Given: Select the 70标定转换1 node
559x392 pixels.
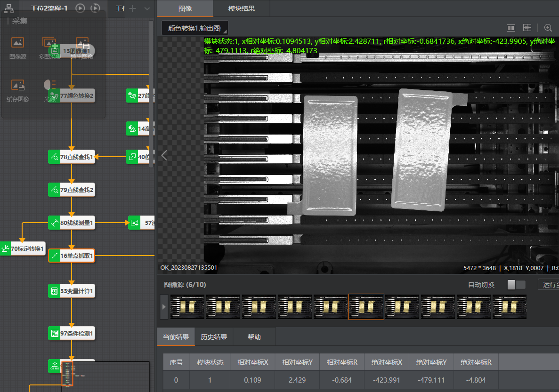Looking at the screenshot, I should coord(23,249).
